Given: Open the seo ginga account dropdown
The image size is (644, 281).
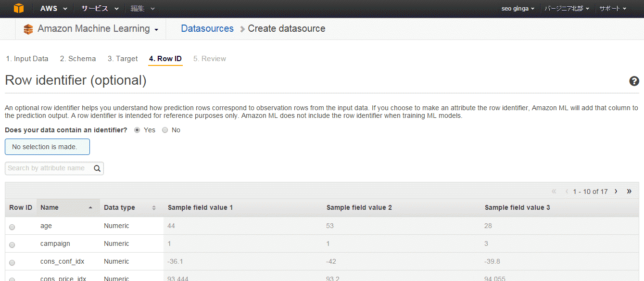Looking at the screenshot, I should 518,9.
